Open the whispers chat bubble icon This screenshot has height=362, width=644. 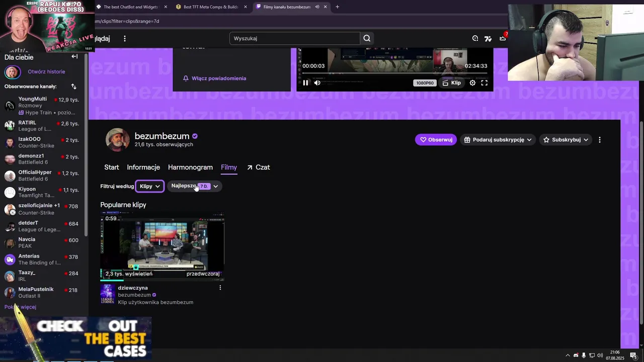(475, 38)
